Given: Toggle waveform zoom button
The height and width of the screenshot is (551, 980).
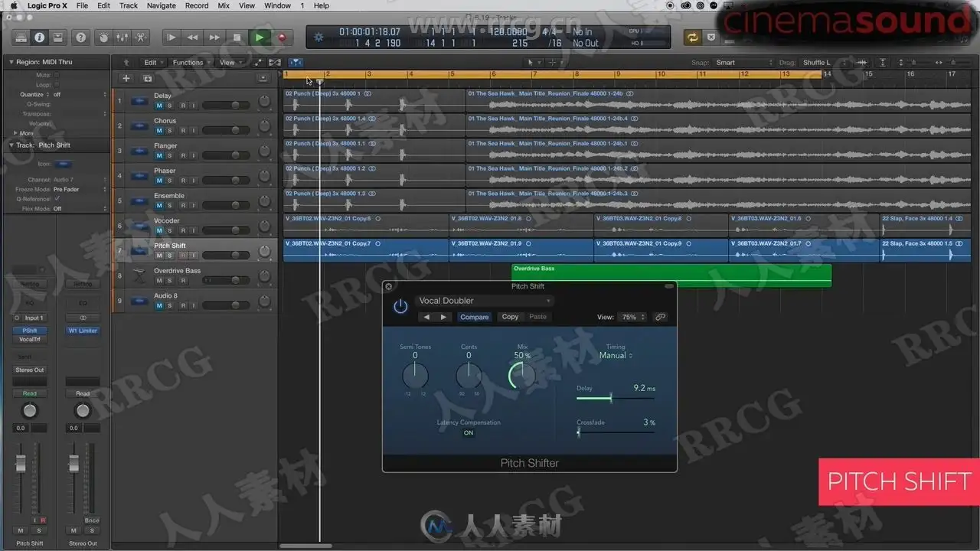Looking at the screenshot, I should tap(863, 63).
